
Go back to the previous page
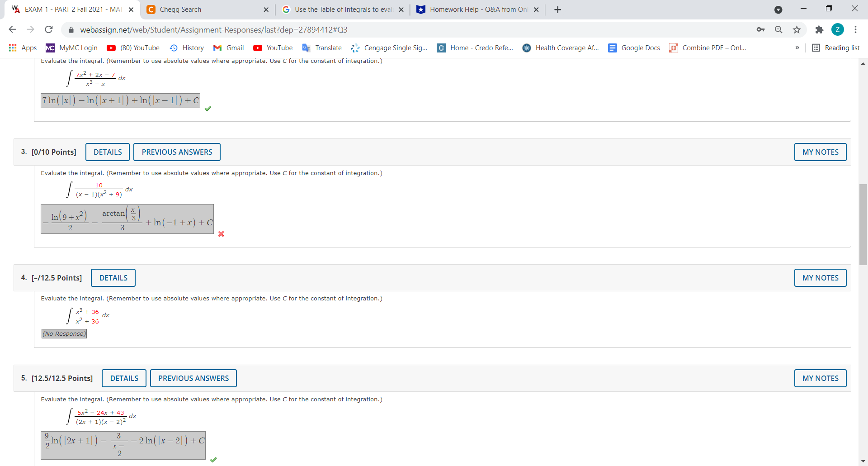click(12, 29)
